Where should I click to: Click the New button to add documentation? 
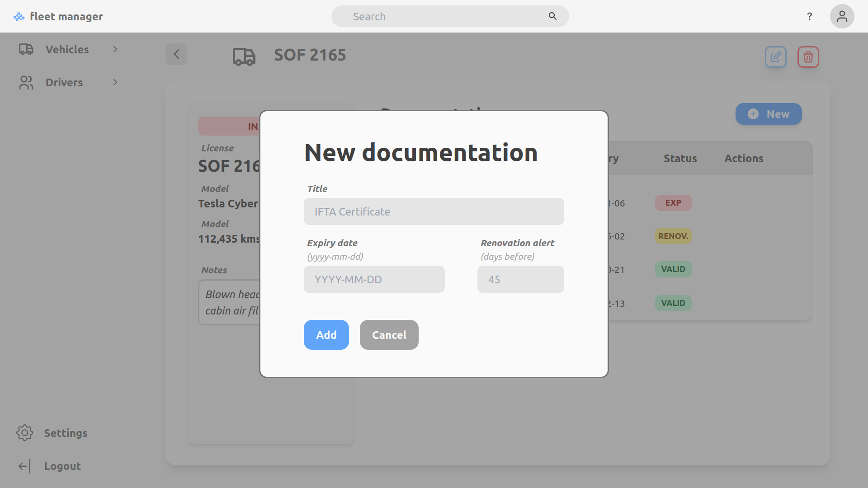coord(768,114)
